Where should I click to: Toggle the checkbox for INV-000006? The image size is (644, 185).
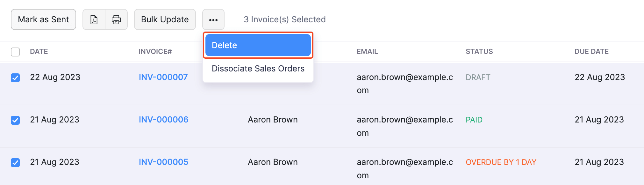[x=15, y=120]
